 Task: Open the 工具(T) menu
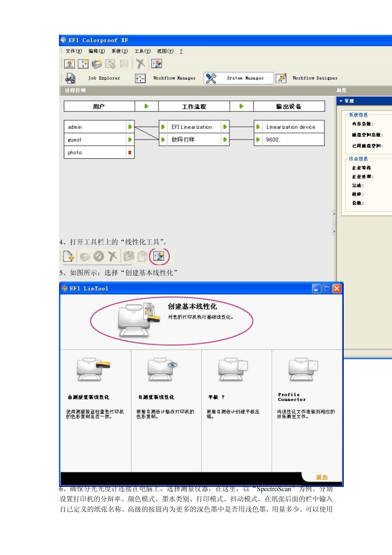pos(142,51)
